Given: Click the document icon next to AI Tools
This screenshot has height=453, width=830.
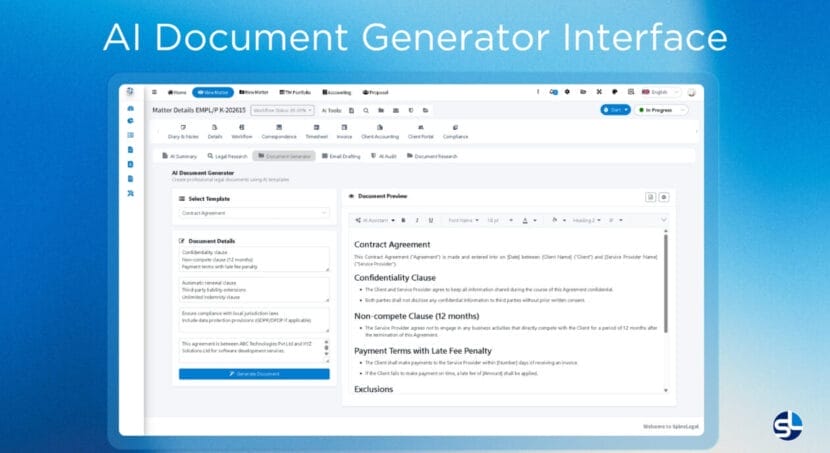Looking at the screenshot, I should 351,110.
